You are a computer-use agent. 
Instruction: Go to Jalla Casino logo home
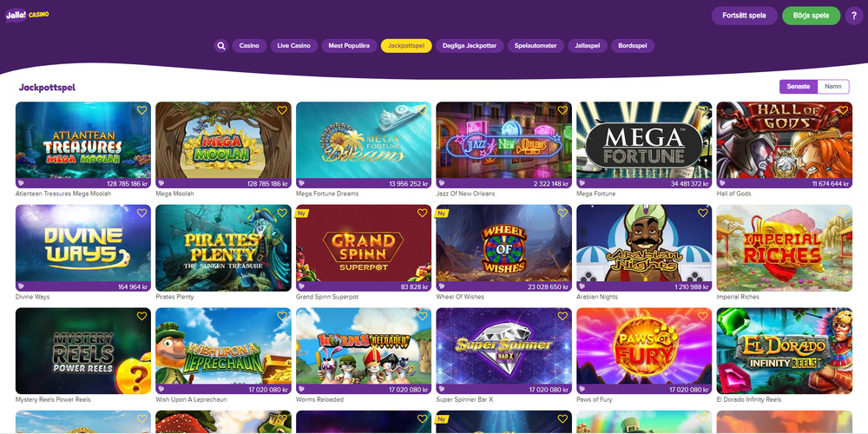click(x=27, y=15)
